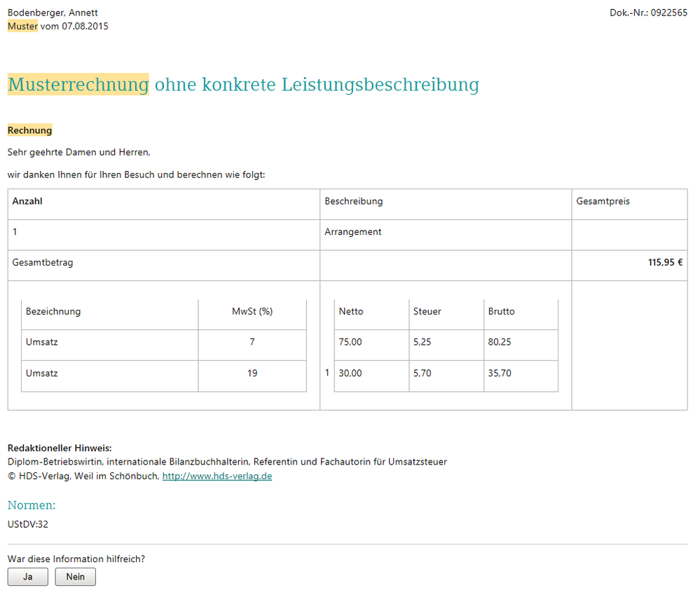Select the Beschreibung column header

353,201
